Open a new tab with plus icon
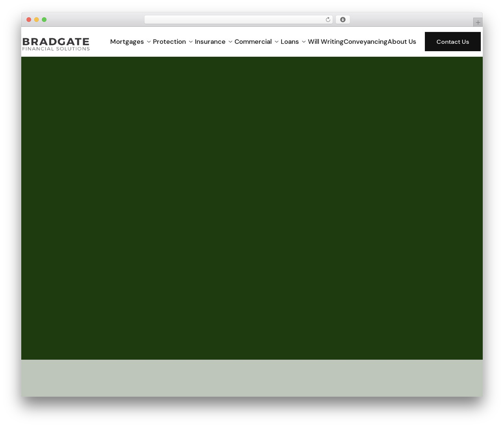Screen dimensions: 504x427 (x=478, y=22)
